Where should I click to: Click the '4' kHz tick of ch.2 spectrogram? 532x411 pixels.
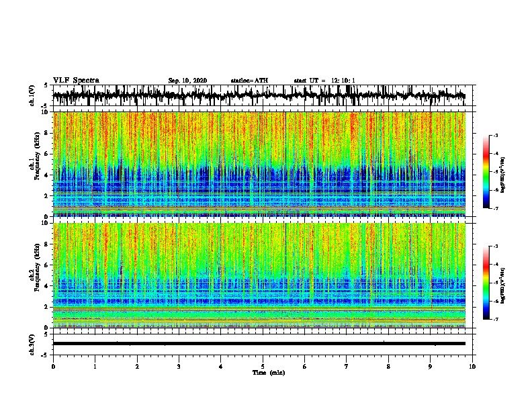(x=47, y=286)
